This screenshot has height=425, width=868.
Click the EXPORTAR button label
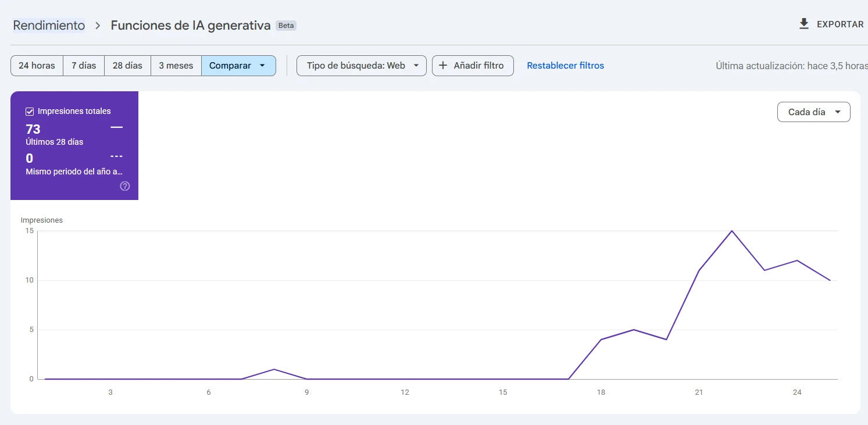point(840,24)
